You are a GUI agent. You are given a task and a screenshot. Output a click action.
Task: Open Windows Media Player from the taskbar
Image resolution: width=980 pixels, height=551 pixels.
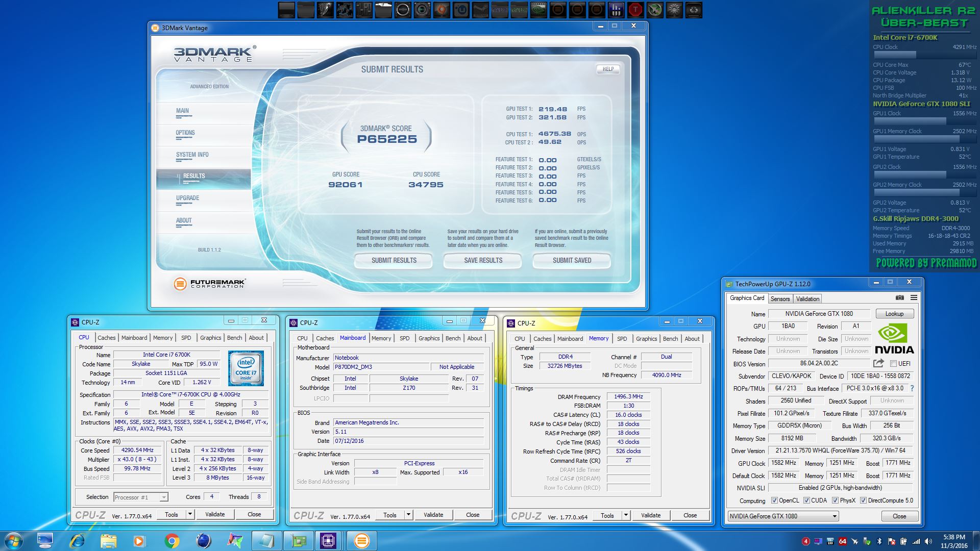click(139, 541)
